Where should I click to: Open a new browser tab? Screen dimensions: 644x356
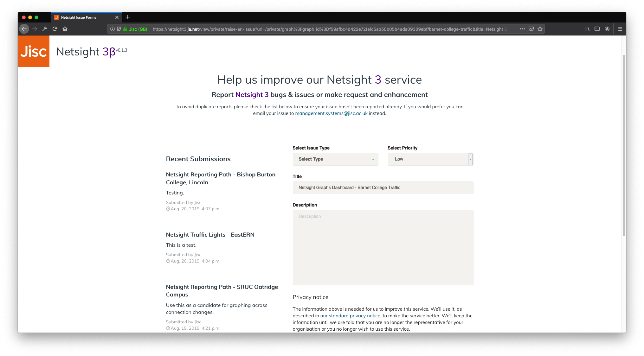[128, 17]
